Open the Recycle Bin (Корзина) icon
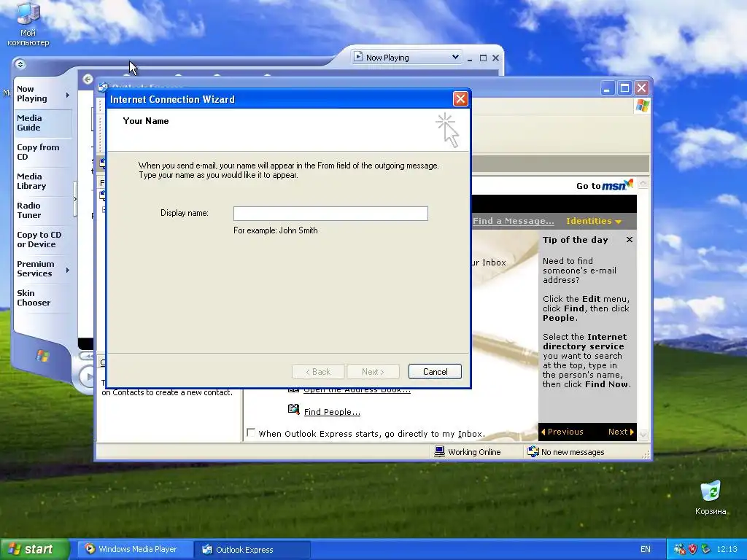This screenshot has width=747, height=560. 711,498
